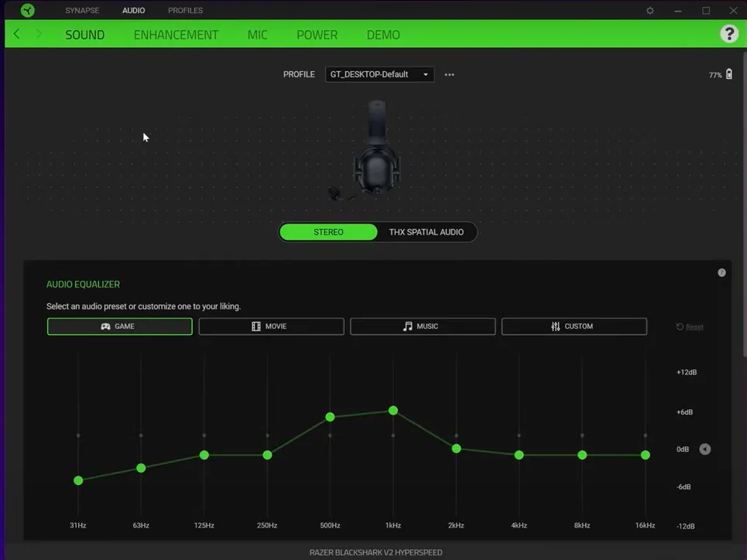Screen dimensions: 747x560
Task: Click the 63Hz equalizer slider handle
Action: [141, 468]
